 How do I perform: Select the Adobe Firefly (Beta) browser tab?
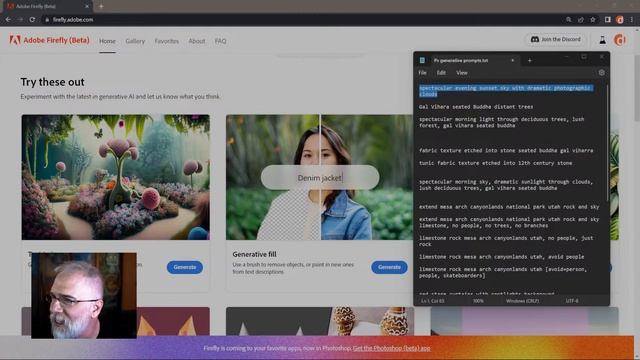point(46,6)
